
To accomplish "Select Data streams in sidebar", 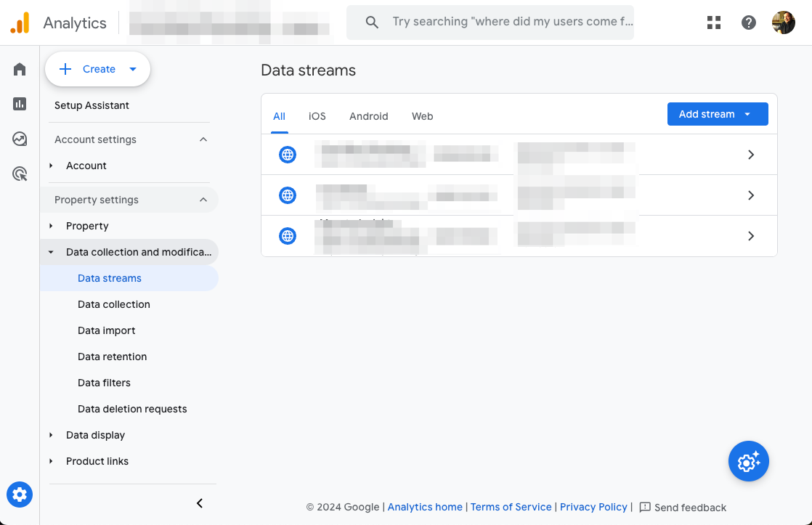I will point(129,278).
